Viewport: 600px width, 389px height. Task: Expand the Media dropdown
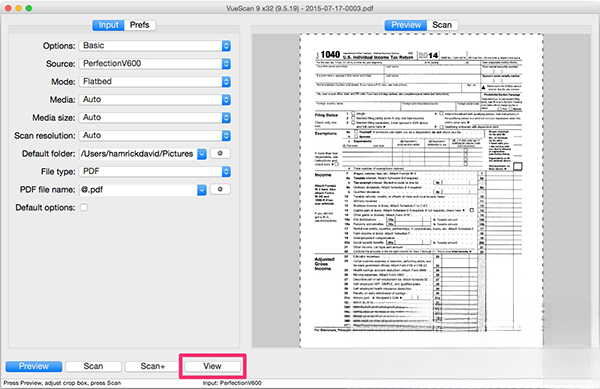(155, 100)
